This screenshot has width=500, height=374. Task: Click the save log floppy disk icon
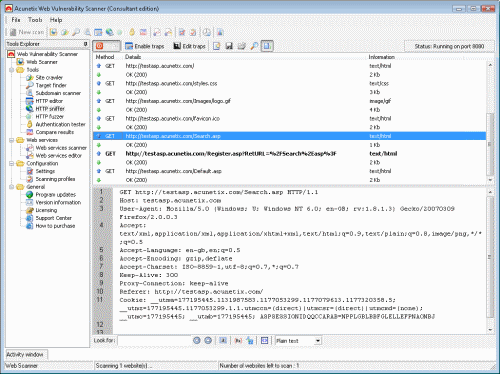(229, 46)
